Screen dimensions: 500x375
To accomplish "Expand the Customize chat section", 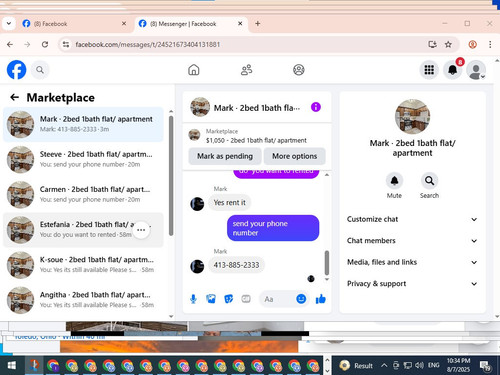I will coord(412,219).
